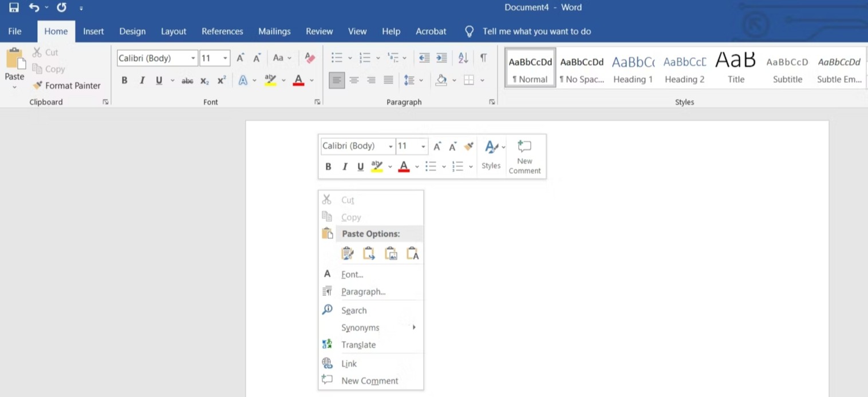Click the Save icon in the Quick Access Toolbar
868x397 pixels.
point(14,7)
